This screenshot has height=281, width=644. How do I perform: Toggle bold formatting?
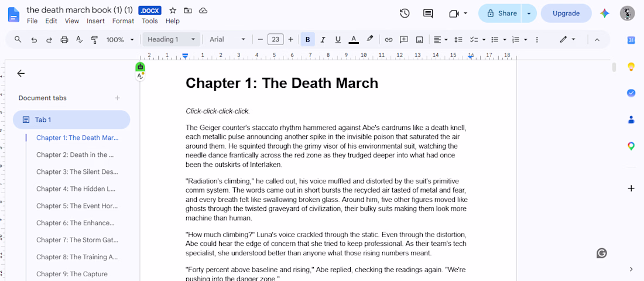point(307,40)
